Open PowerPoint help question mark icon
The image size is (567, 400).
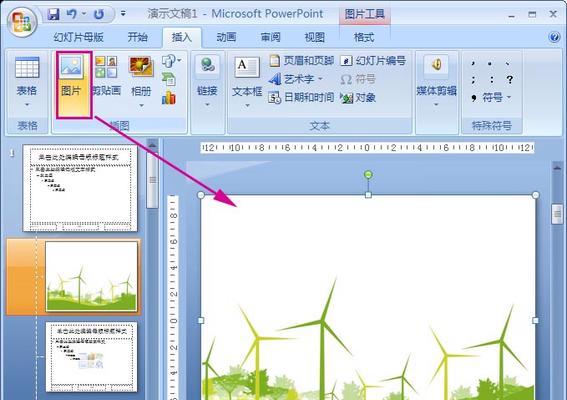(x=554, y=37)
